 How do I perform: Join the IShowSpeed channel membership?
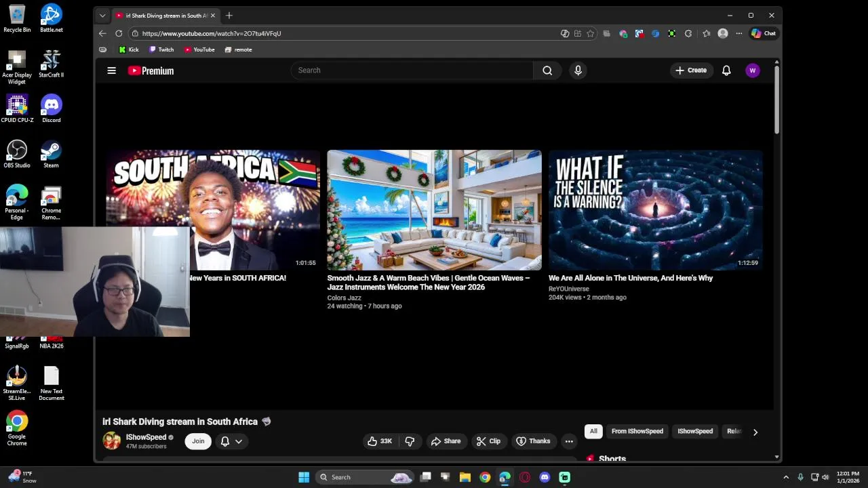(x=198, y=441)
